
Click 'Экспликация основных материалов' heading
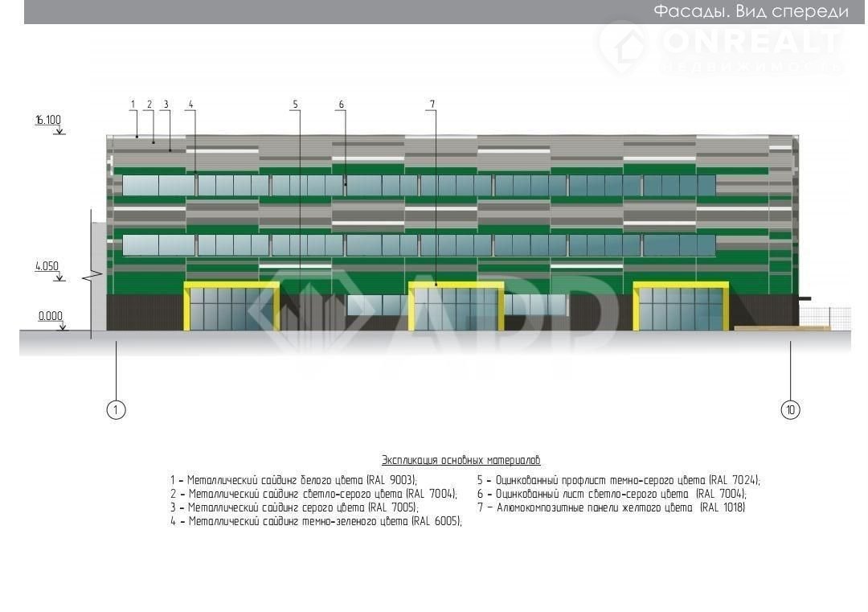click(461, 461)
